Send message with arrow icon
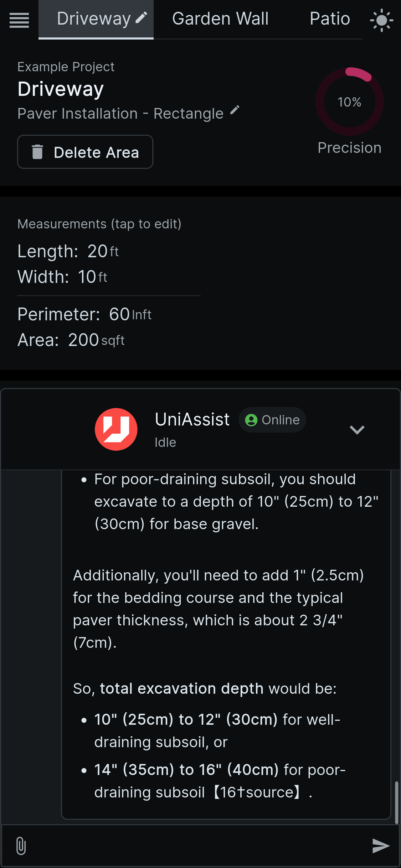The image size is (401, 868). pyautogui.click(x=381, y=846)
